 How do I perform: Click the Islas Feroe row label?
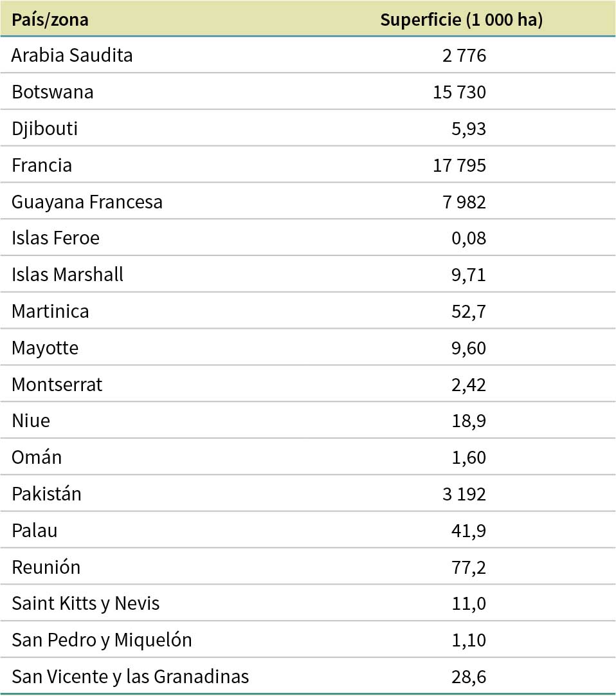55,239
